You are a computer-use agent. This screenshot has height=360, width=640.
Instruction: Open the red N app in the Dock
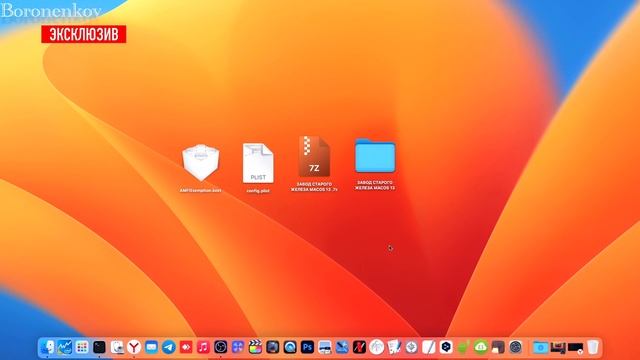pos(359,347)
